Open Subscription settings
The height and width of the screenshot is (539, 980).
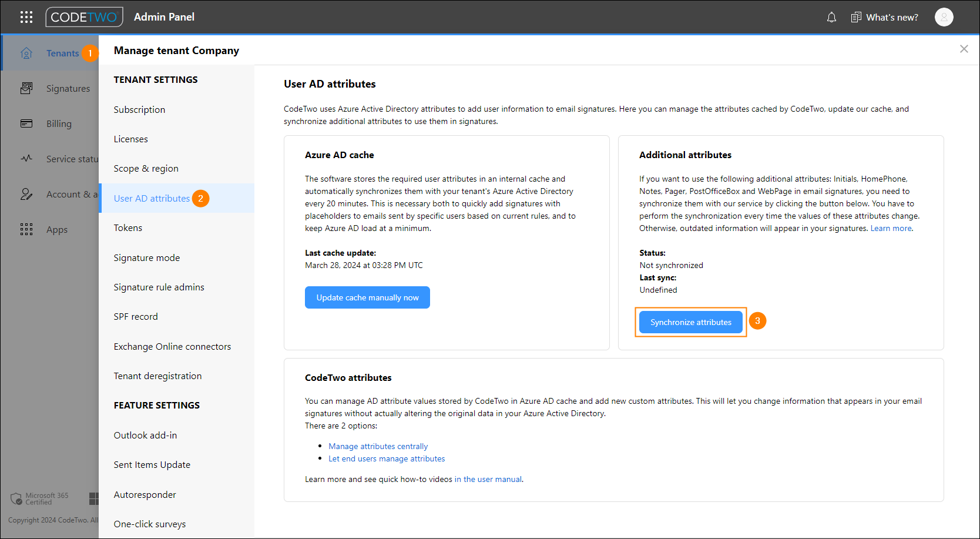[x=139, y=109]
